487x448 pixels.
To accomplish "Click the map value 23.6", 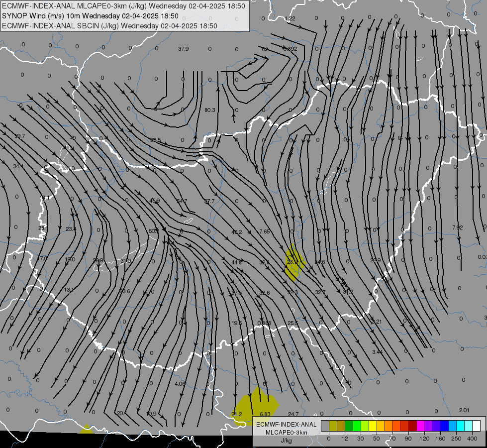I will pyautogui.click(x=124, y=291).
